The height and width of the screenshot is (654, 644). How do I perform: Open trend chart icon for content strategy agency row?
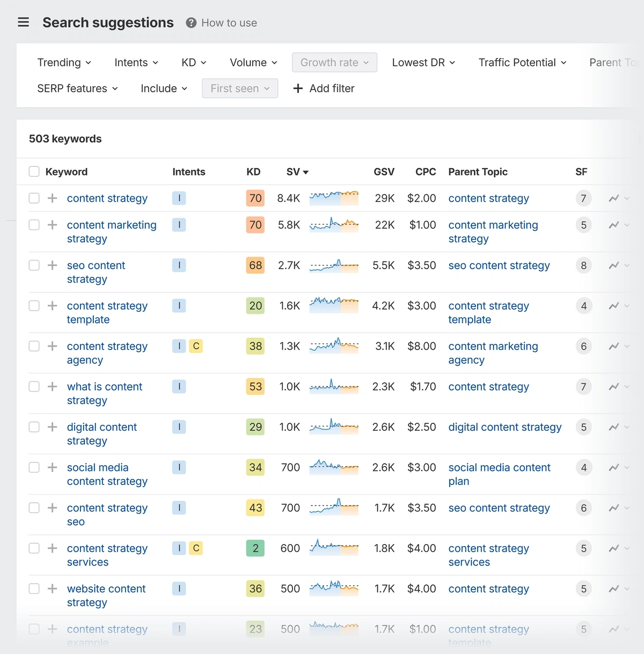(614, 346)
